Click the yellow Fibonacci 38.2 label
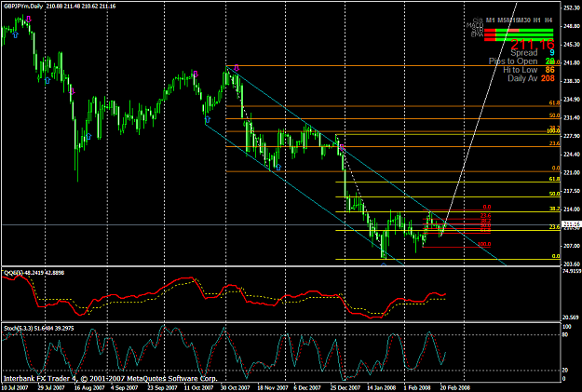582x392 pixels. (555, 209)
